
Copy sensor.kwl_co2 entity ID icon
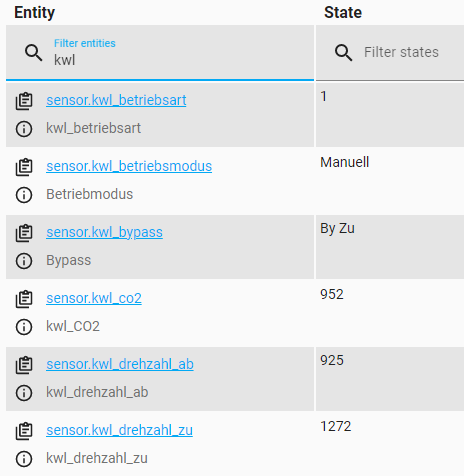24,299
